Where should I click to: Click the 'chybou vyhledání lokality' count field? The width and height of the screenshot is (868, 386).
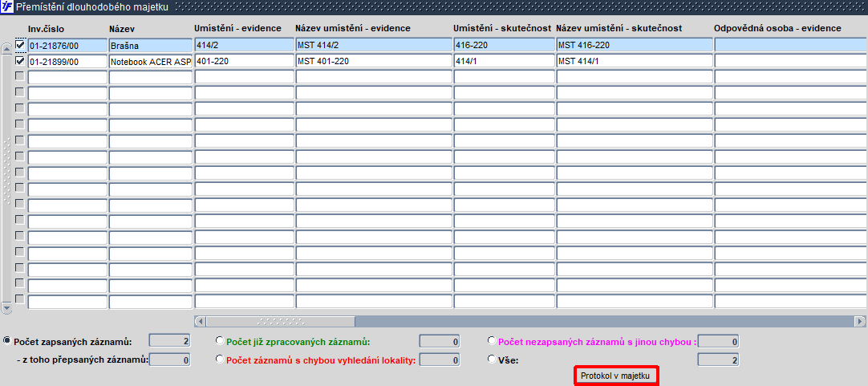440,360
